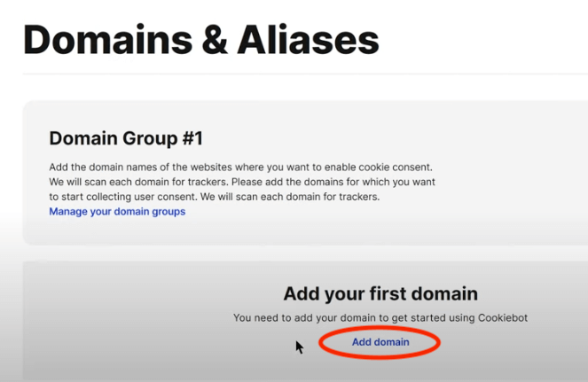This screenshot has height=382, width=588.
Task: Click the line starting We will scan each
Action: pyautogui.click(x=242, y=183)
